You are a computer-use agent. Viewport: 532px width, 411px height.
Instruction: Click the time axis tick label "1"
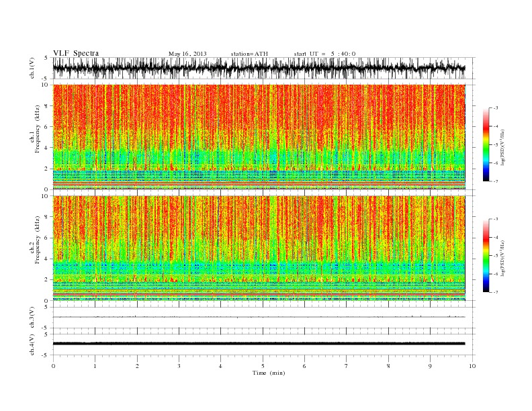95,366
